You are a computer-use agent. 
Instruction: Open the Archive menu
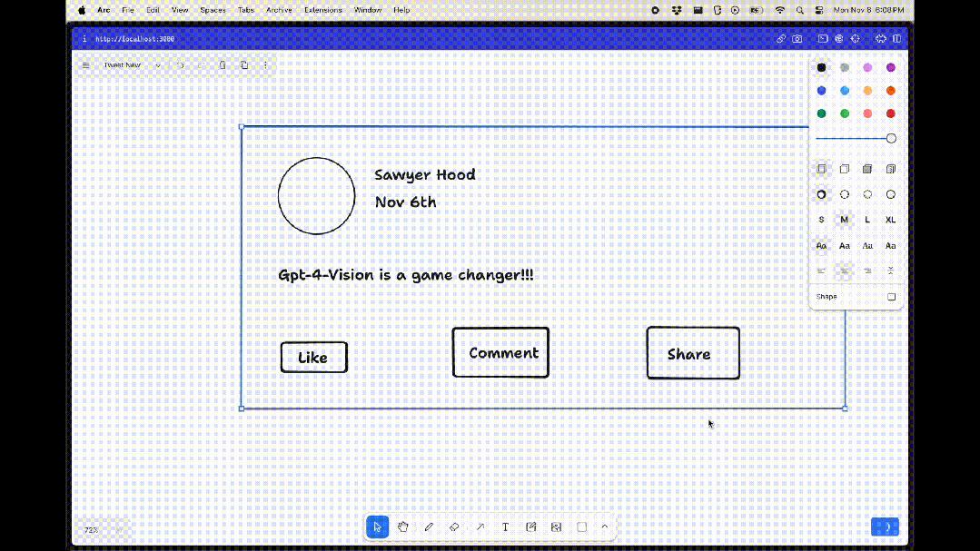tap(279, 10)
